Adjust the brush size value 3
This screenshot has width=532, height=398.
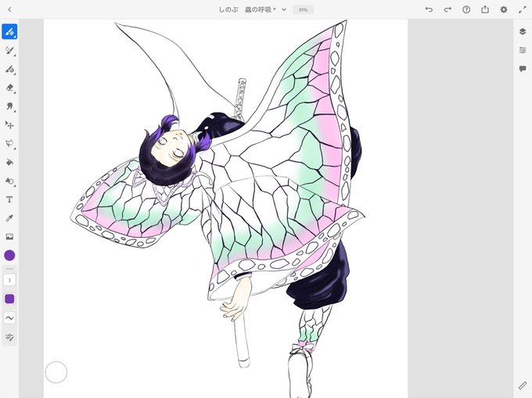(x=9, y=280)
